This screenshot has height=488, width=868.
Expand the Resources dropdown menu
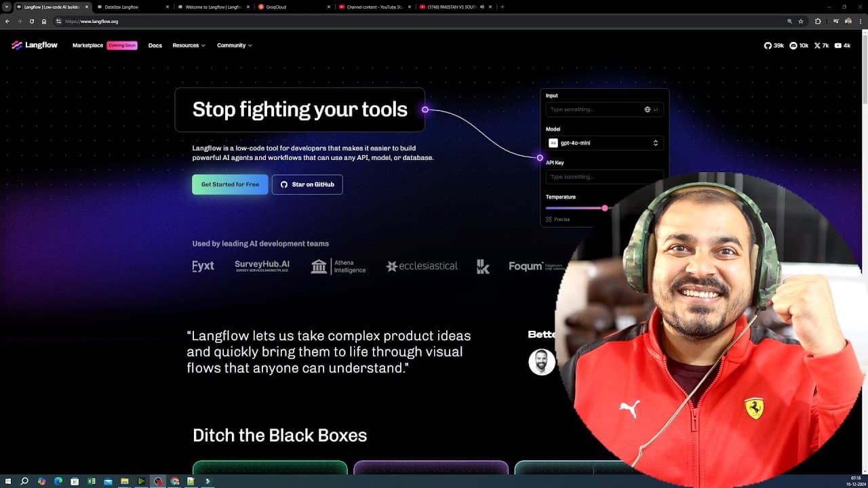[189, 45]
